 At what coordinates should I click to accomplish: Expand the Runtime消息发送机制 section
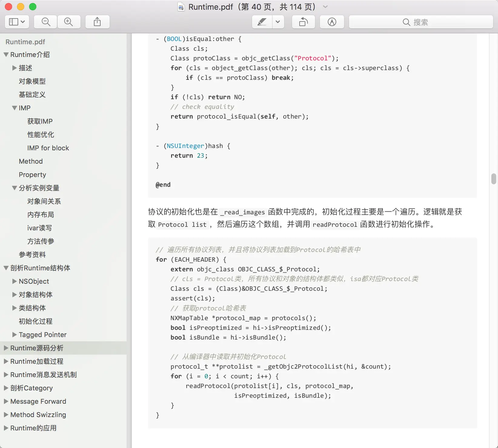(x=6, y=375)
